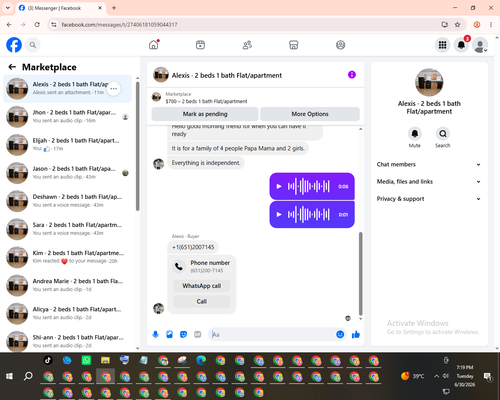
Task: Go to the Home feed icon
Action: click(154, 45)
